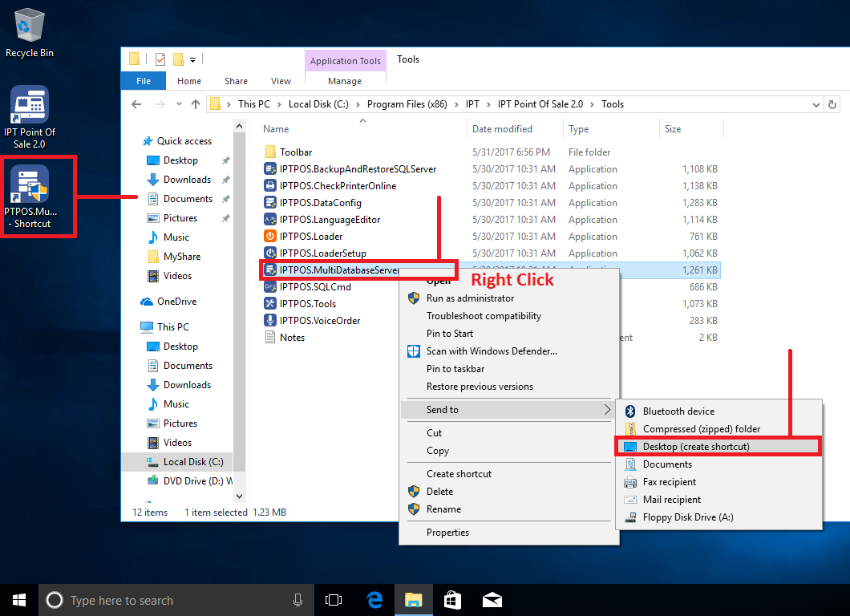Click the Refresh button beside address bar
The width and height of the screenshot is (850, 616).
click(832, 104)
